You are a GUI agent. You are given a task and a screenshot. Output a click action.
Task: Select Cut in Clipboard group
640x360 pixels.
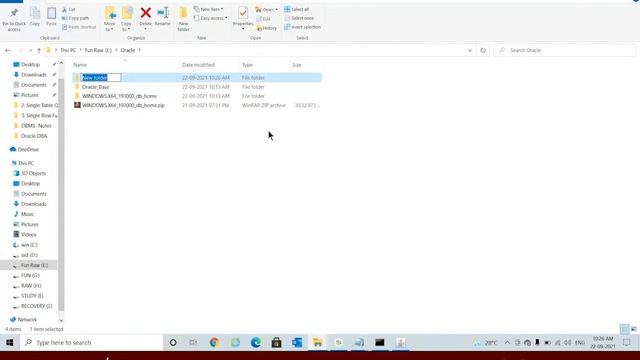tap(69, 9)
